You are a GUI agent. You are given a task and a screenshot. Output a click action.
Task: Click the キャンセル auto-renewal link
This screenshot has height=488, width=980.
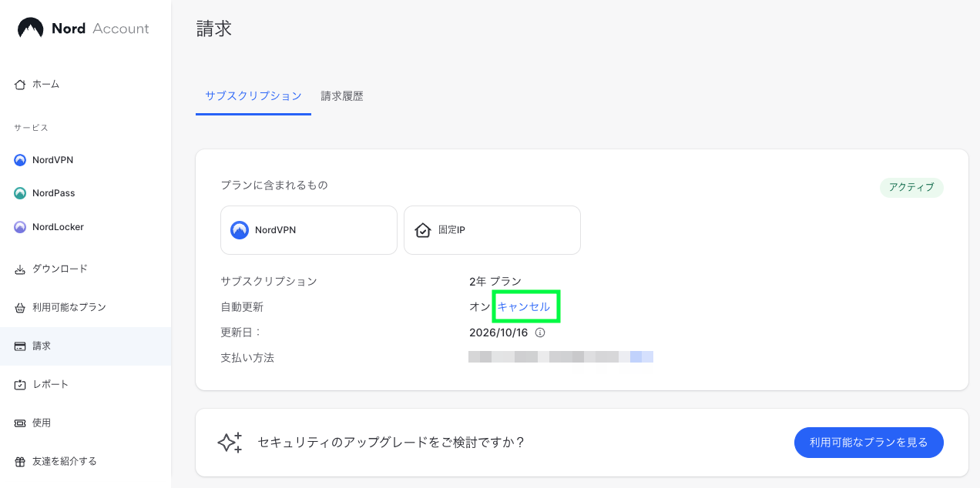pyautogui.click(x=524, y=306)
